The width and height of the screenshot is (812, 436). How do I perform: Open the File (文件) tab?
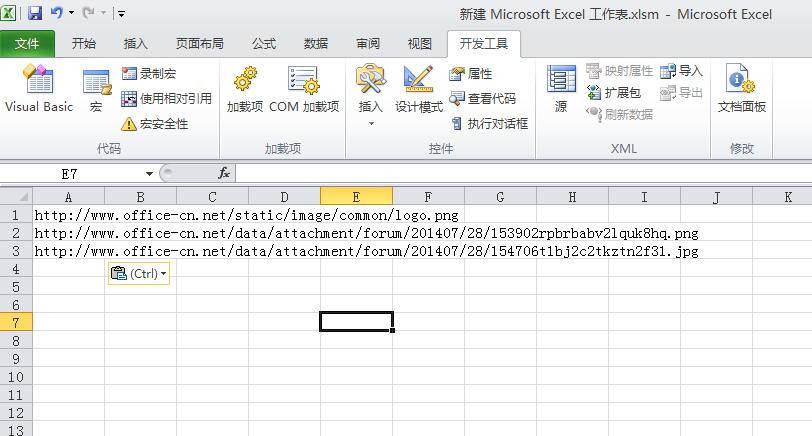27,43
